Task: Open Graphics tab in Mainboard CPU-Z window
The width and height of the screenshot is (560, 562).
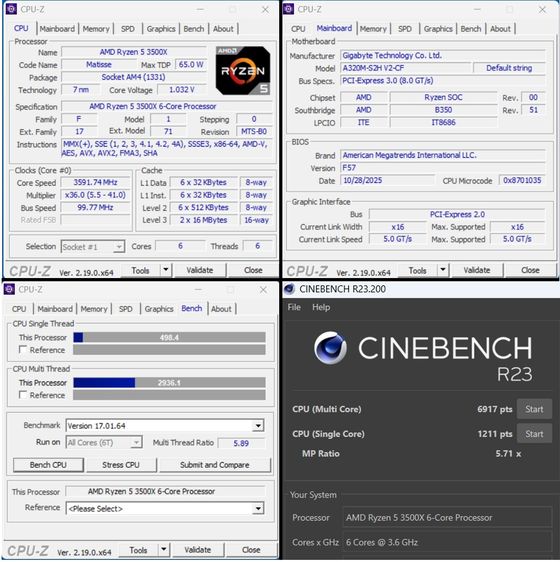Action: 438,29
